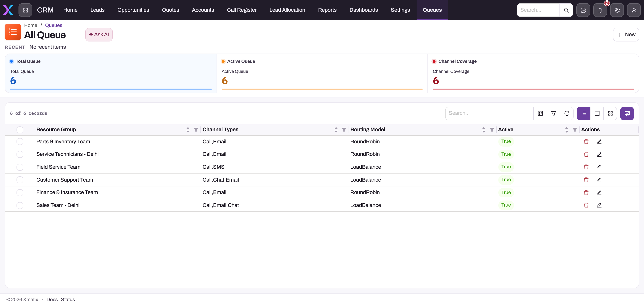Open Routing Model column filter
The image size is (644, 306).
[x=492, y=129]
